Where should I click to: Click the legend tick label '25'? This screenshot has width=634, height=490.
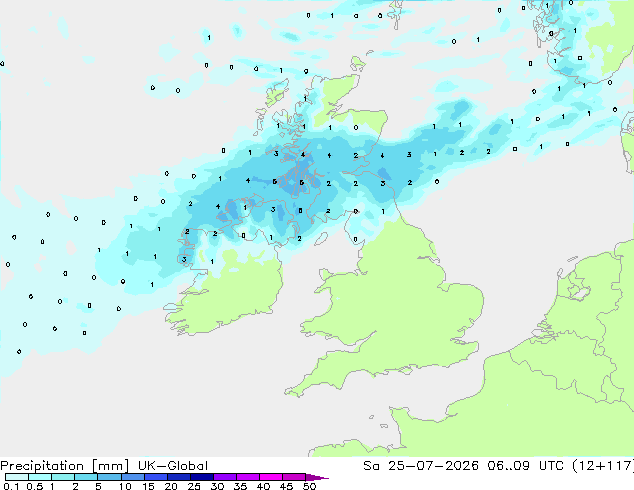[x=194, y=486]
